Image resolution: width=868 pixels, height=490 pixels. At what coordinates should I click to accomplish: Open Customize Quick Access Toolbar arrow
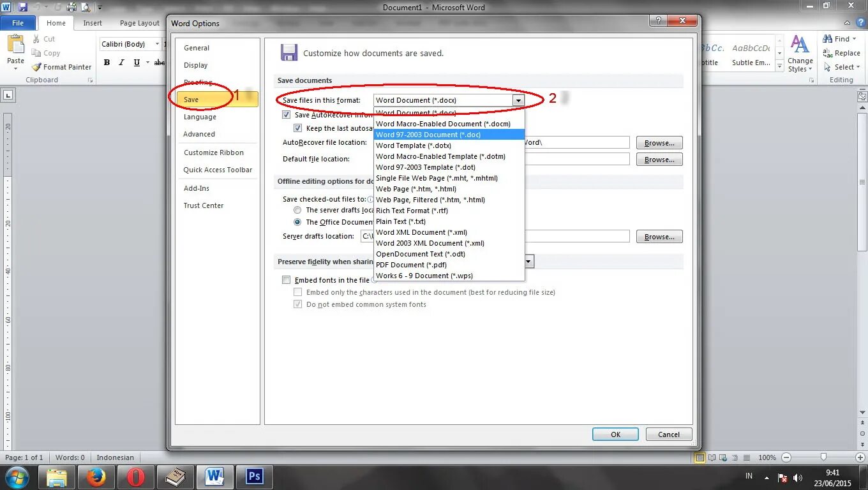(x=100, y=8)
